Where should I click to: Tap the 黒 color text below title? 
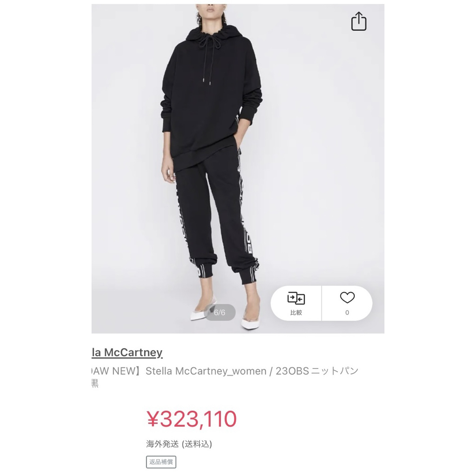point(95,384)
